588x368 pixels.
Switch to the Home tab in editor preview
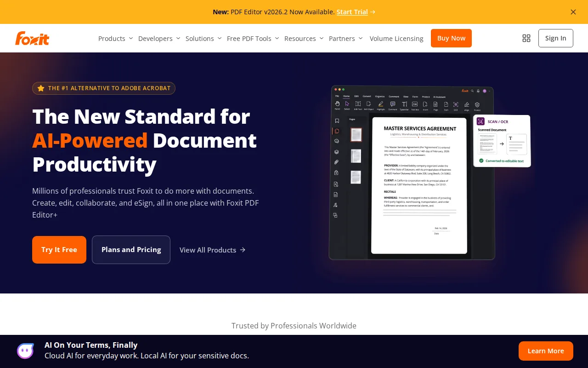pyautogui.click(x=346, y=96)
